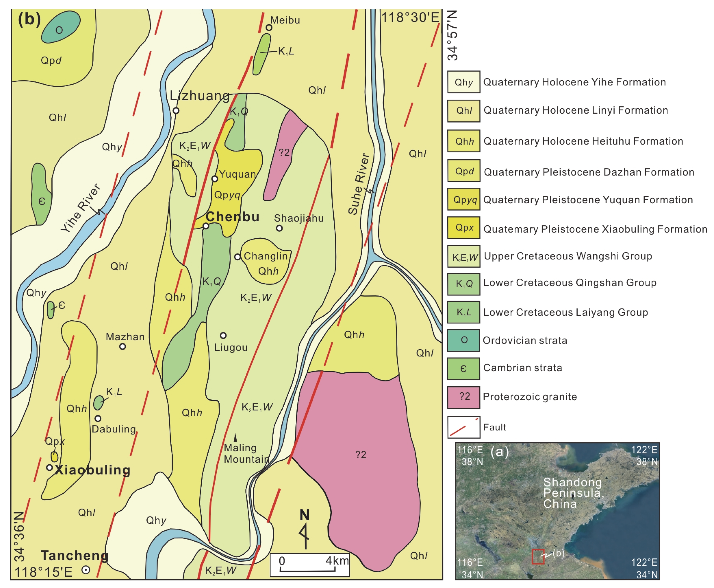Click the Shandong Peninsula satellite inset
Image resolution: width=714 pixels, height=588 pixels.
pos(557,511)
